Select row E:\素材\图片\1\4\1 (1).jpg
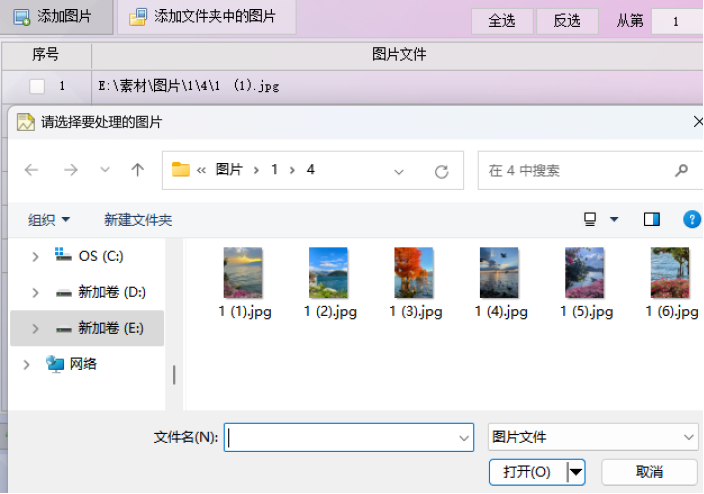This screenshot has height=494, width=704. [x=352, y=86]
